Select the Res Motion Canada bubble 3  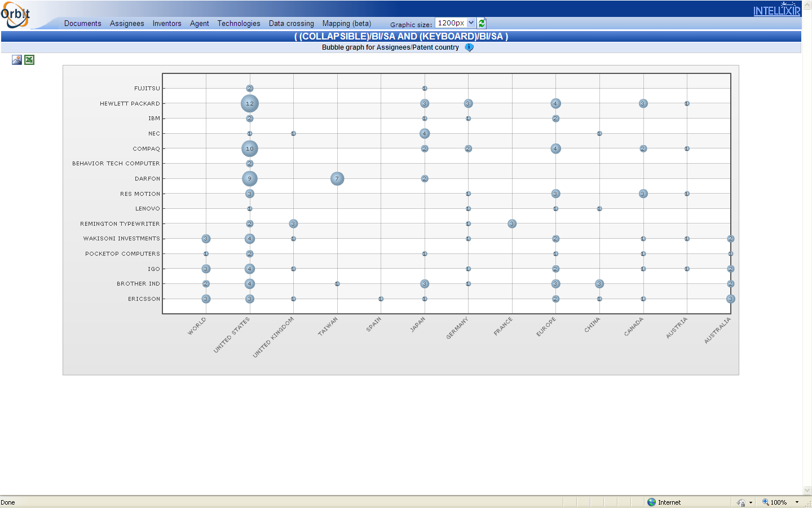point(643,194)
